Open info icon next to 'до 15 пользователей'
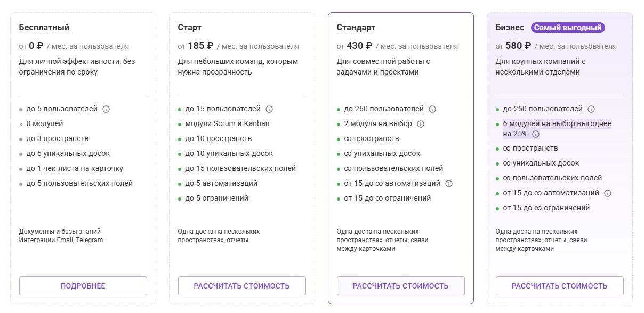This screenshot has height=313, width=644. coord(269,109)
